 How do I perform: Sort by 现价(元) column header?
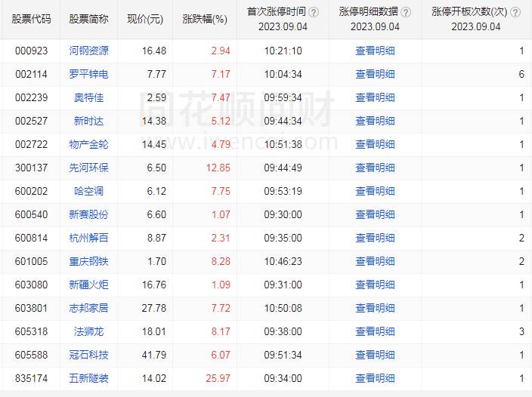145,19
